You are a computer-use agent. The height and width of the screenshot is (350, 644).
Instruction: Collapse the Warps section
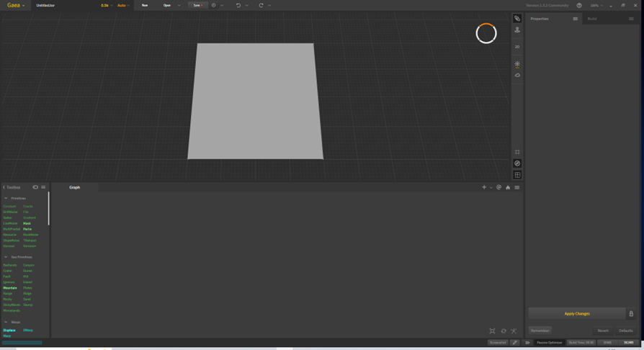tap(6, 322)
